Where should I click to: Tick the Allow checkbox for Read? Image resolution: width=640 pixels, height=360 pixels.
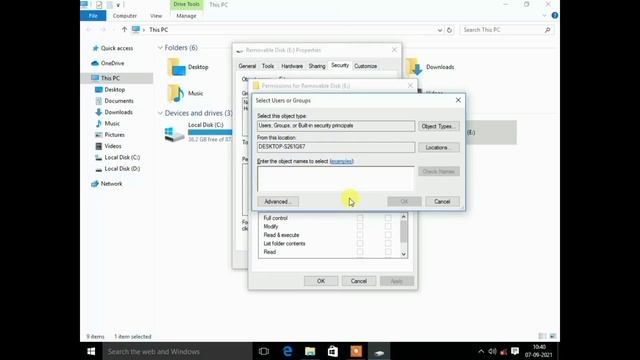(360, 252)
